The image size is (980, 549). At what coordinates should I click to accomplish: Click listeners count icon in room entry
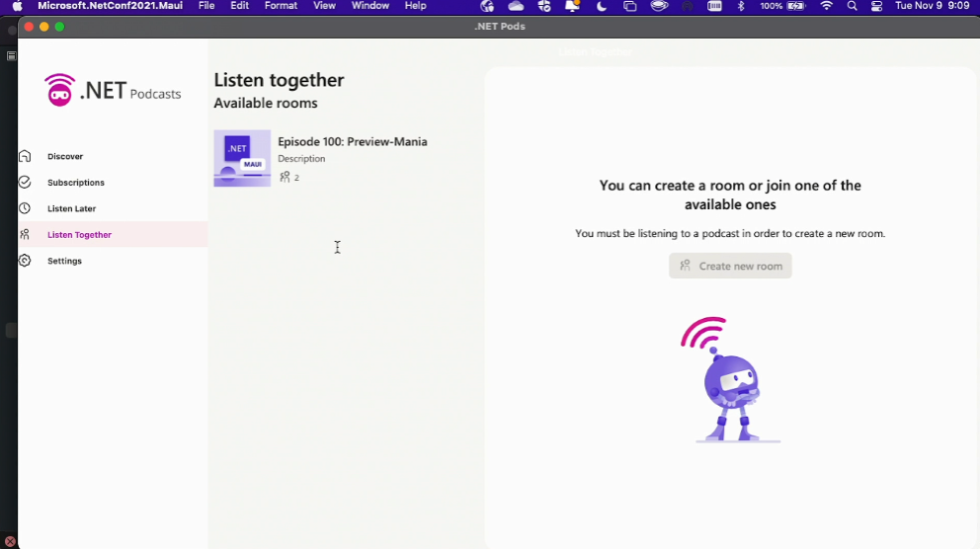pyautogui.click(x=285, y=177)
